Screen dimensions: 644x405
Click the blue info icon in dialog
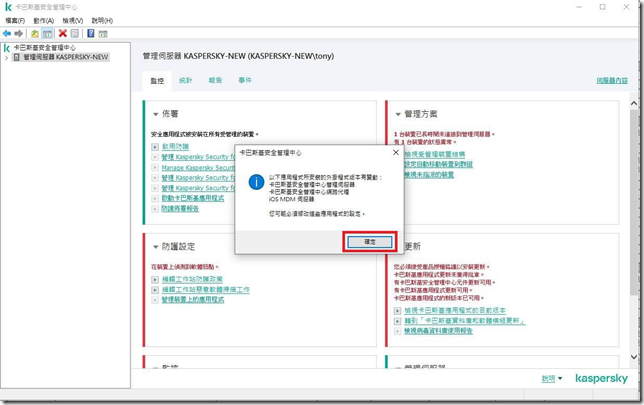[x=255, y=183]
